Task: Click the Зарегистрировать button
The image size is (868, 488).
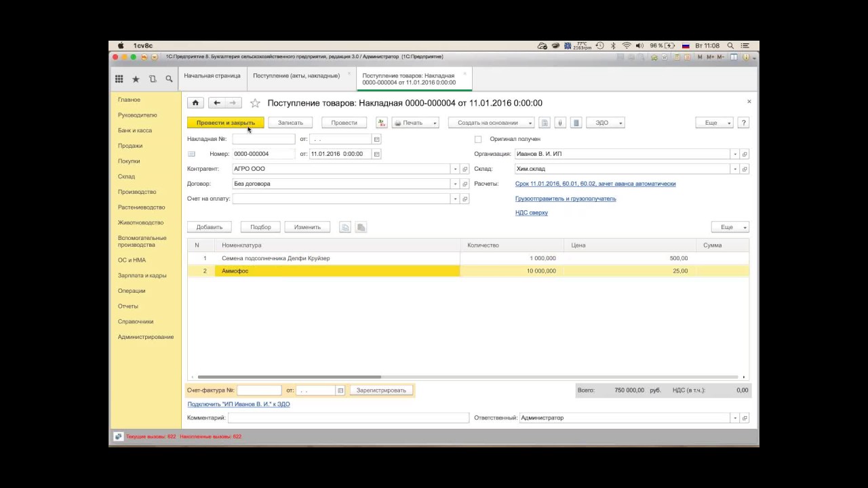Action: point(381,390)
